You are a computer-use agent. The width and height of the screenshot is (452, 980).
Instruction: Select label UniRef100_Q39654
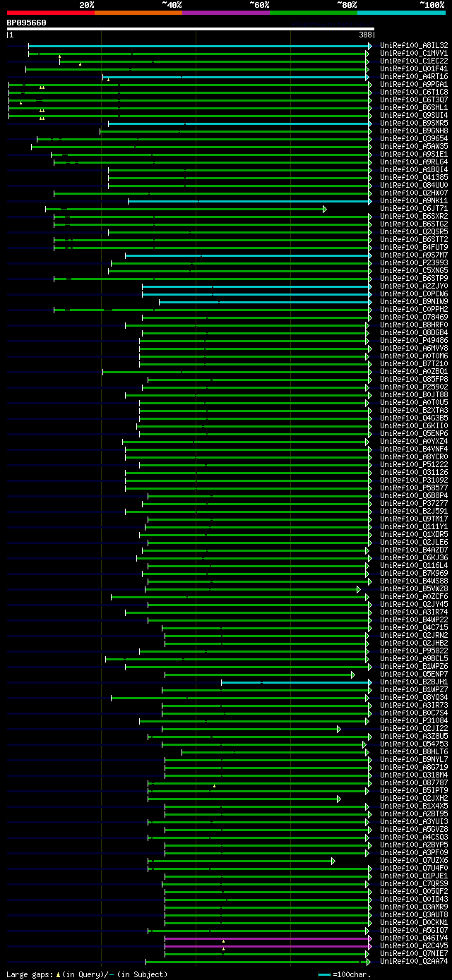coord(414,138)
